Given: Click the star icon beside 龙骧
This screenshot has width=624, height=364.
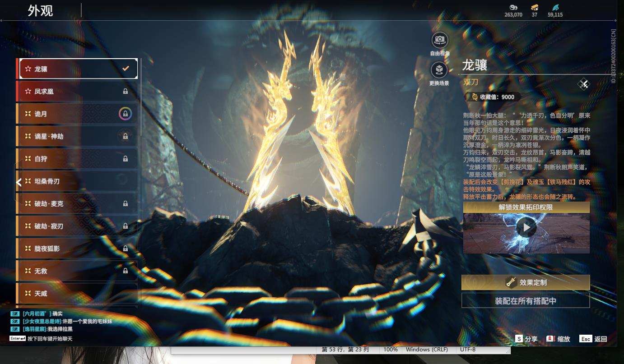Looking at the screenshot, I should click(x=28, y=69).
